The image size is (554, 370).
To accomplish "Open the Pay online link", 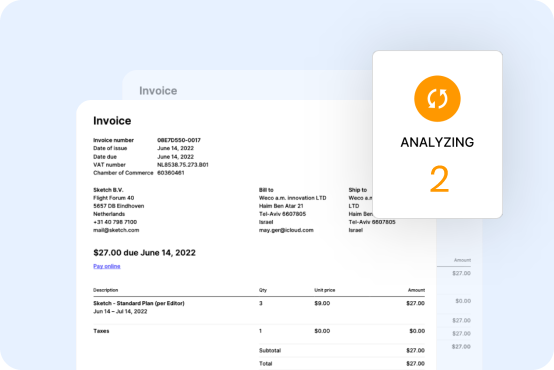I will [107, 266].
